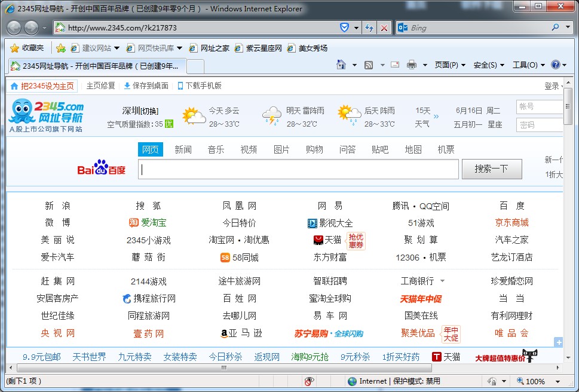The width and height of the screenshot is (579, 392).
Task: Open the 智联招聘 link
Action: 330,281
